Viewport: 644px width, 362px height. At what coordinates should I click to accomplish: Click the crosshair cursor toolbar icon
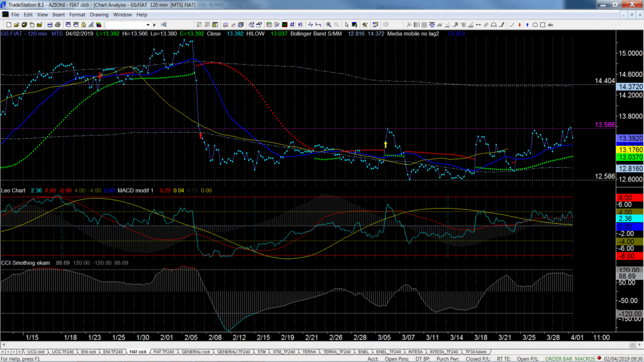click(x=311, y=25)
